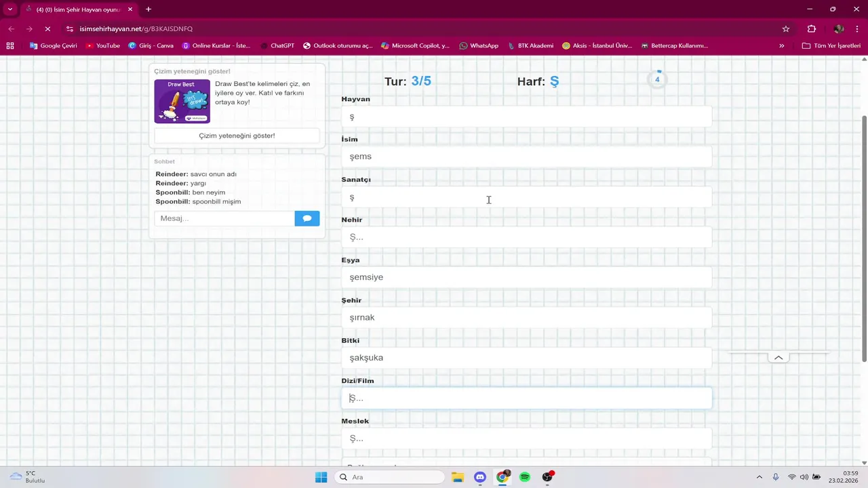Screen dimensions: 868x488
Task: Open the apps grid icon in bookmarks bar
Action: pos(10,45)
